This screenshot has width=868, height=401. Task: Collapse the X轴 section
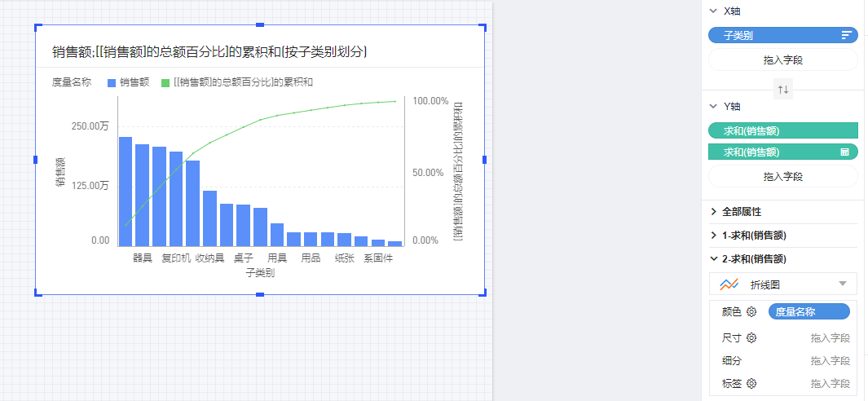[x=714, y=11]
